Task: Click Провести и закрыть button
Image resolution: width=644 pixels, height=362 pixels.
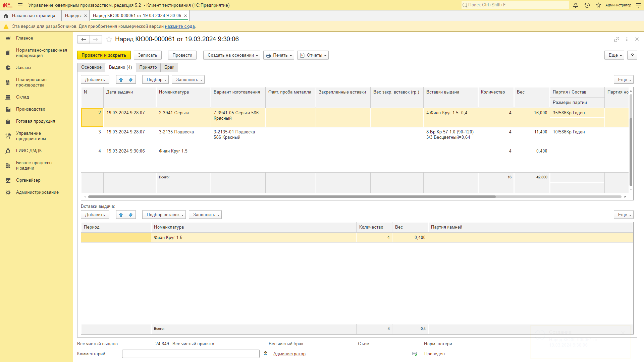Action: click(104, 55)
